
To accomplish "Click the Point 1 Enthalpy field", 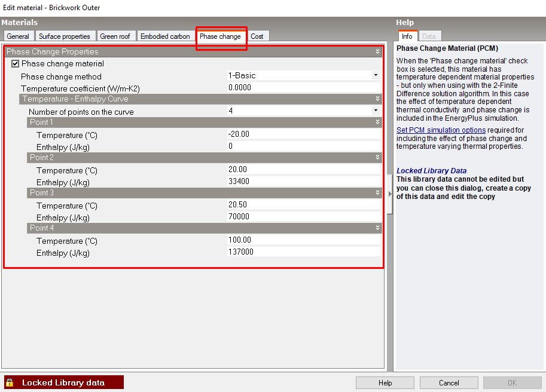I will tap(304, 146).
